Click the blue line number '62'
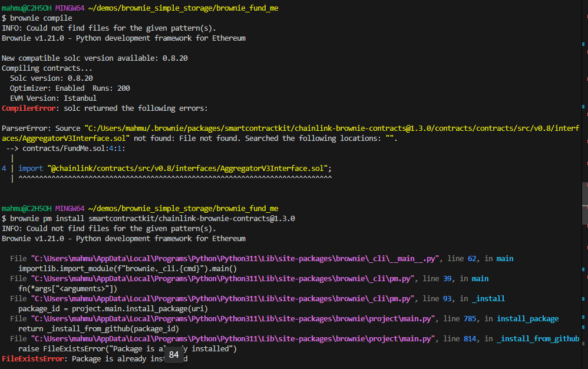588x369 pixels. [x=472, y=258]
